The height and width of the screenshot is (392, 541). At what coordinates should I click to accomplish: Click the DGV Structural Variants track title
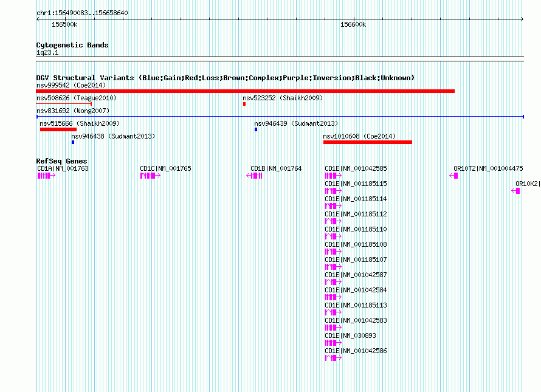[x=226, y=78]
